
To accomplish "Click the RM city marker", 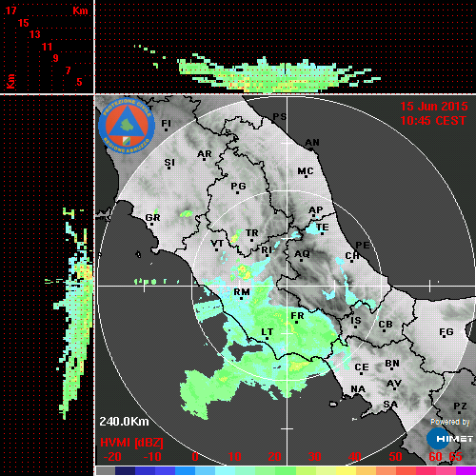I will (x=241, y=298).
